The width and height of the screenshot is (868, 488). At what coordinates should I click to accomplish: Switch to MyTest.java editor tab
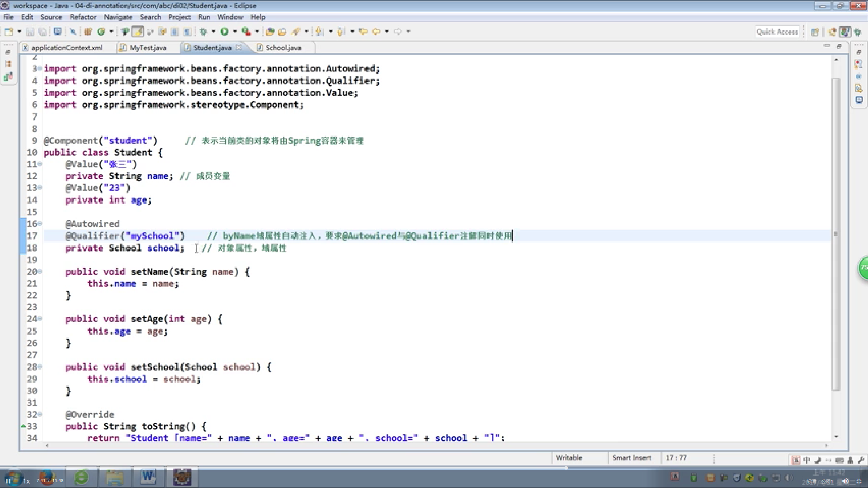(x=148, y=47)
